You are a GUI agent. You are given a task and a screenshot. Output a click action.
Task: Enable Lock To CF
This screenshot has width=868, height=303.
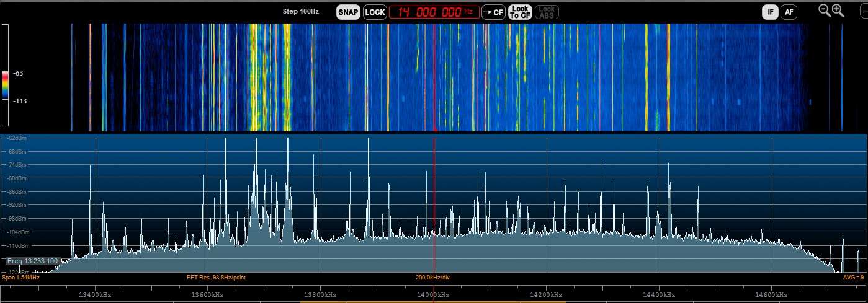coord(520,12)
